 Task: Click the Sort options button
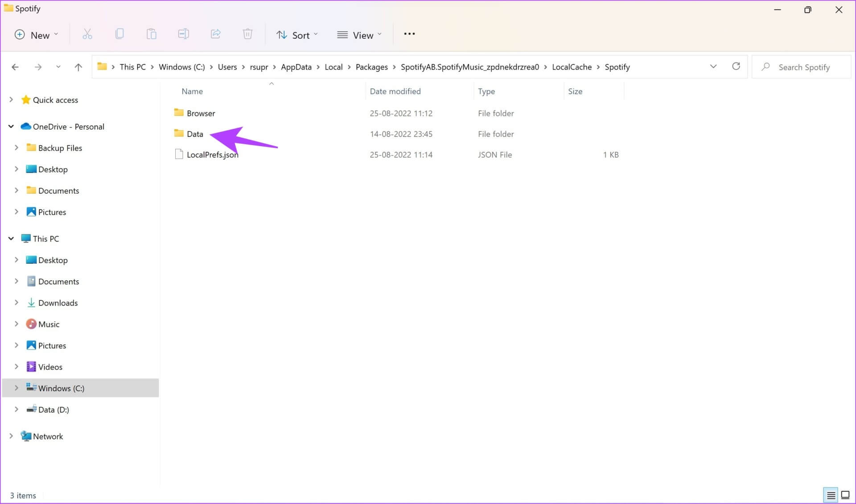click(x=296, y=34)
